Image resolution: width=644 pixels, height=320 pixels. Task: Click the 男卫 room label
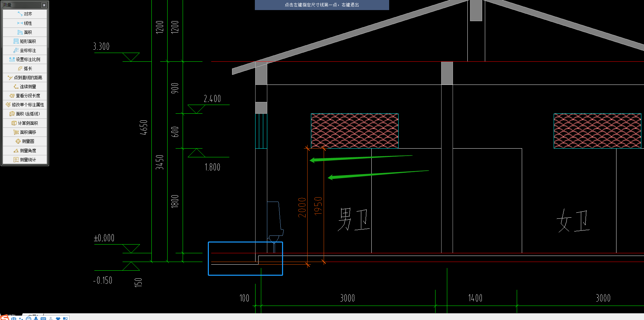tap(354, 219)
